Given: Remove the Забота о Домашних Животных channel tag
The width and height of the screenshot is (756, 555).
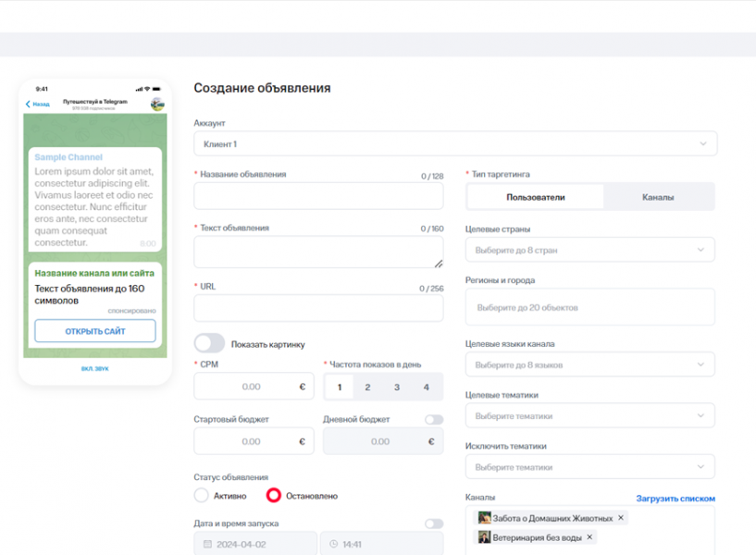Looking at the screenshot, I should [621, 518].
